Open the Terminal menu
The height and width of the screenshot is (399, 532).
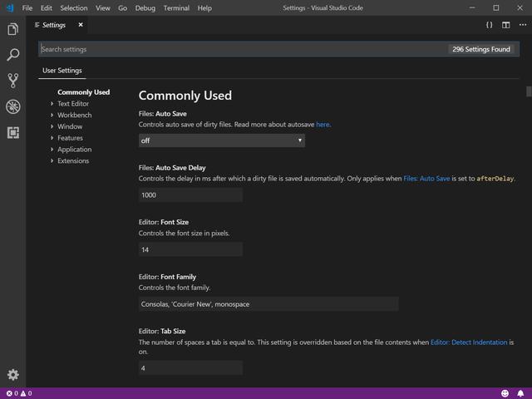[176, 7]
